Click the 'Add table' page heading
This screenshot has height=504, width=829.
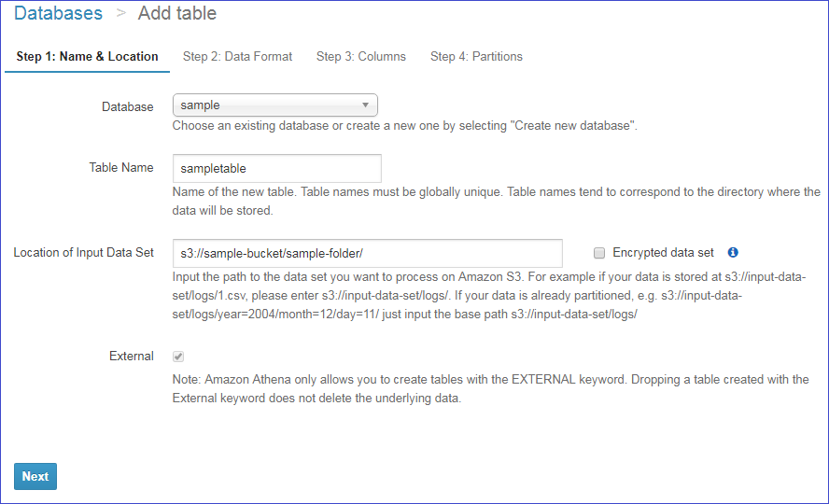point(177,14)
